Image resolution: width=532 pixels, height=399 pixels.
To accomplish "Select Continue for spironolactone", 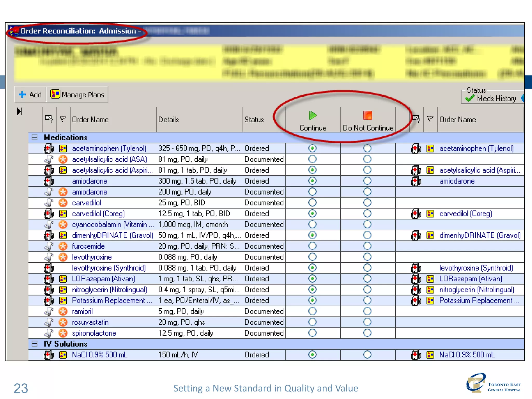I will click(x=312, y=333).
